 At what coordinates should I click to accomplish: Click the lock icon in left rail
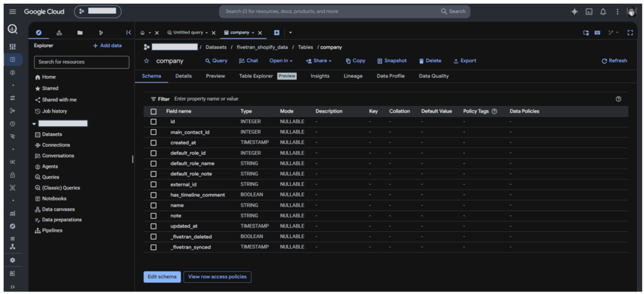13,175
